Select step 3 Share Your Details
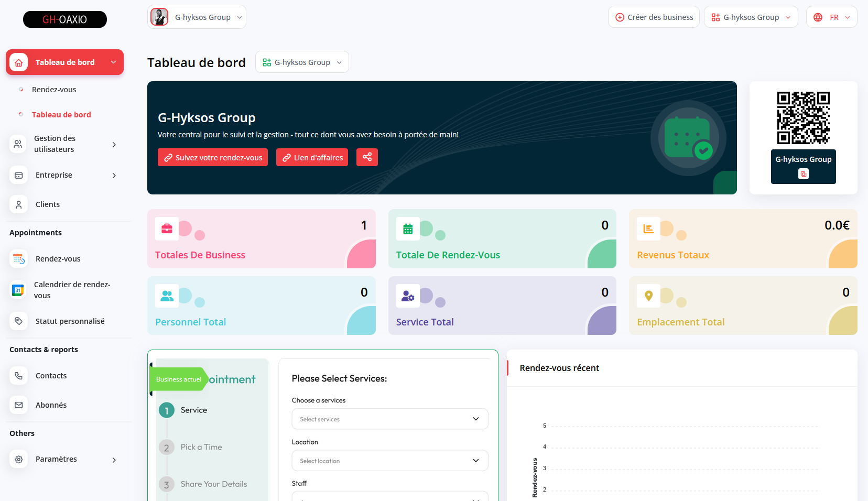This screenshot has width=868, height=501. (x=203, y=484)
